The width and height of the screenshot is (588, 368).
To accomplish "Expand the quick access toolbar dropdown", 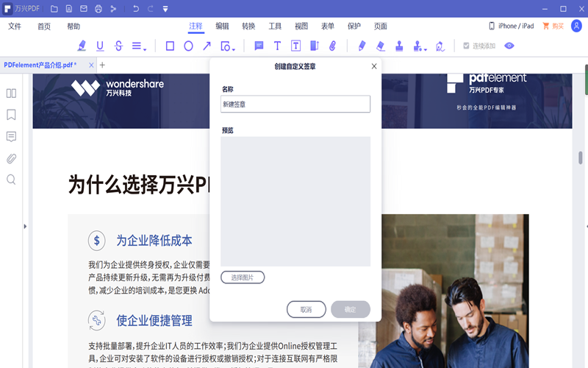I will (165, 9).
